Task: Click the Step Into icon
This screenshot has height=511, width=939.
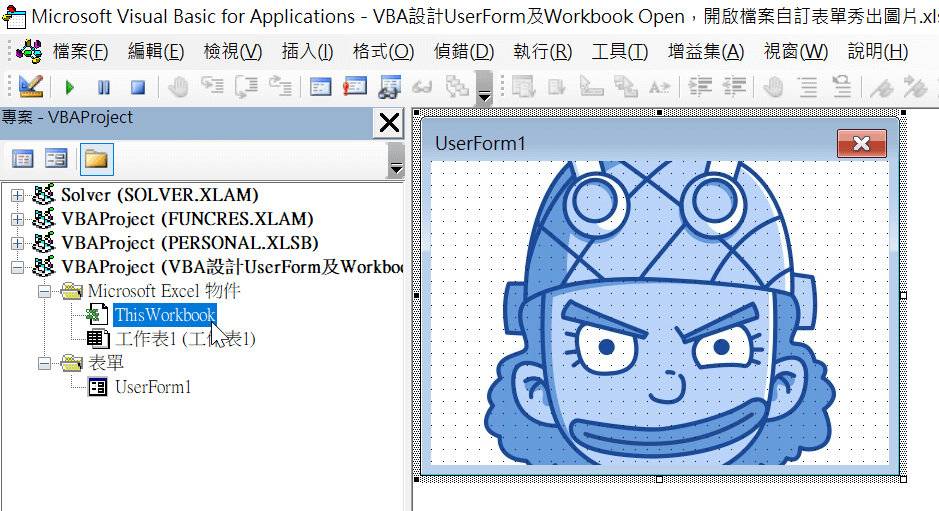Action: (212, 87)
